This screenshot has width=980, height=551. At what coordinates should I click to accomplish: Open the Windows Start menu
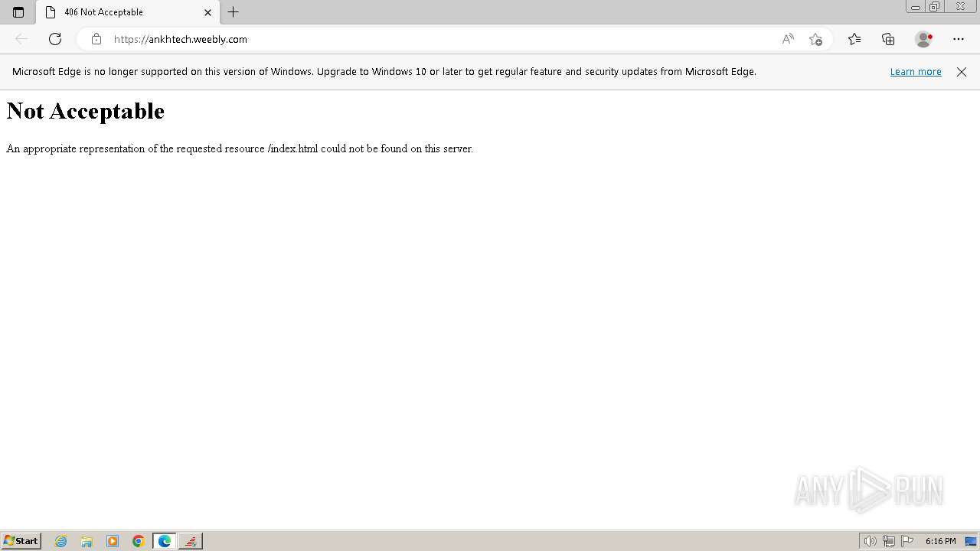(x=21, y=541)
